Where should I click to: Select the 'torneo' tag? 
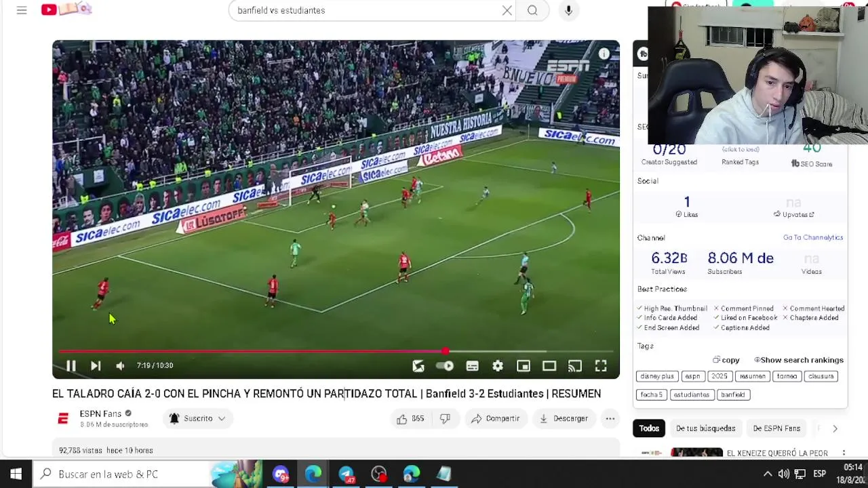pos(787,376)
